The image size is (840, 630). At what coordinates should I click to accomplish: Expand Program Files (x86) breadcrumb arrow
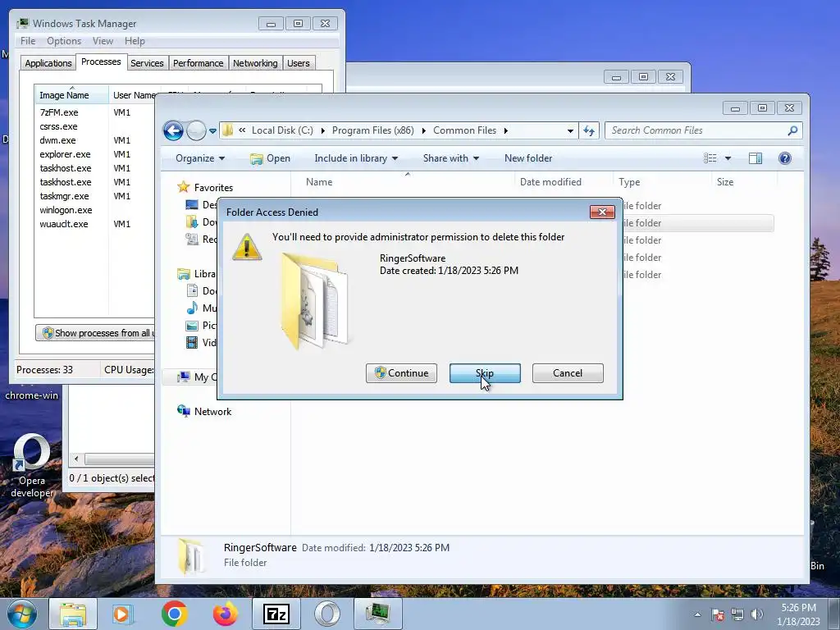click(x=424, y=130)
